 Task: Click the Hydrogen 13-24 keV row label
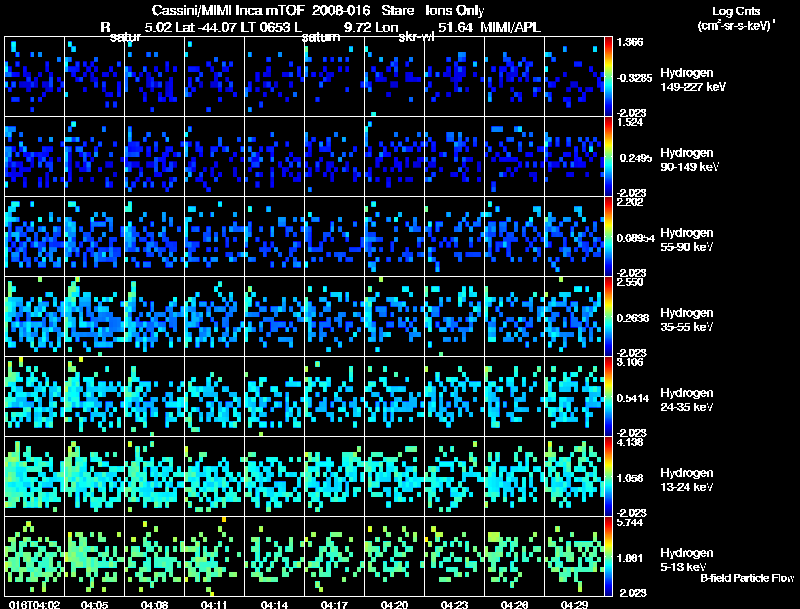point(687,480)
